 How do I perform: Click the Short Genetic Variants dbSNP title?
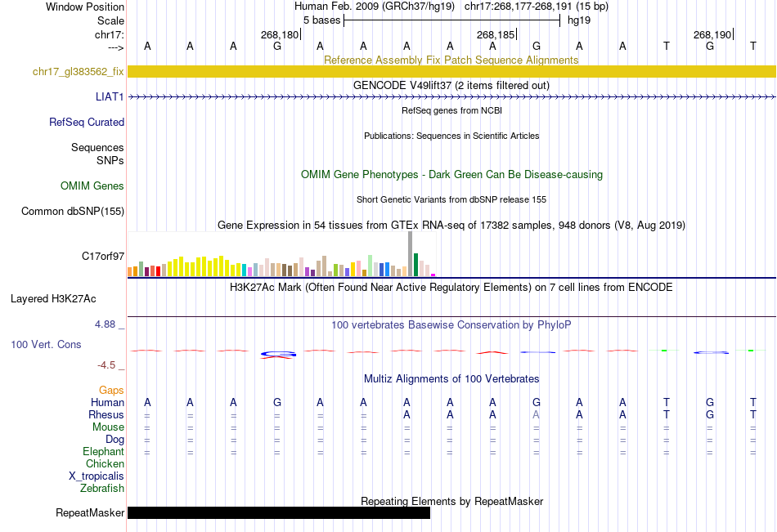click(451, 199)
